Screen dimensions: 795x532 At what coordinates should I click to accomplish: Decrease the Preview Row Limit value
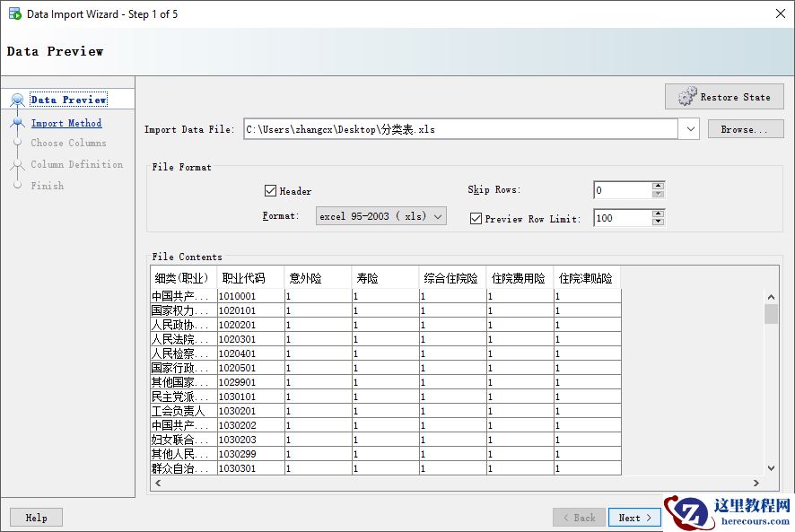[x=658, y=222]
